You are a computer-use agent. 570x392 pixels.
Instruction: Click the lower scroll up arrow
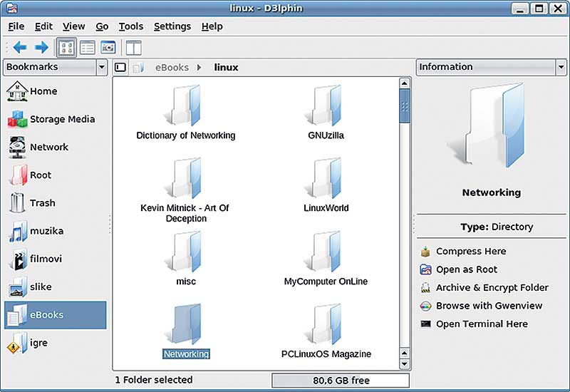404,353
